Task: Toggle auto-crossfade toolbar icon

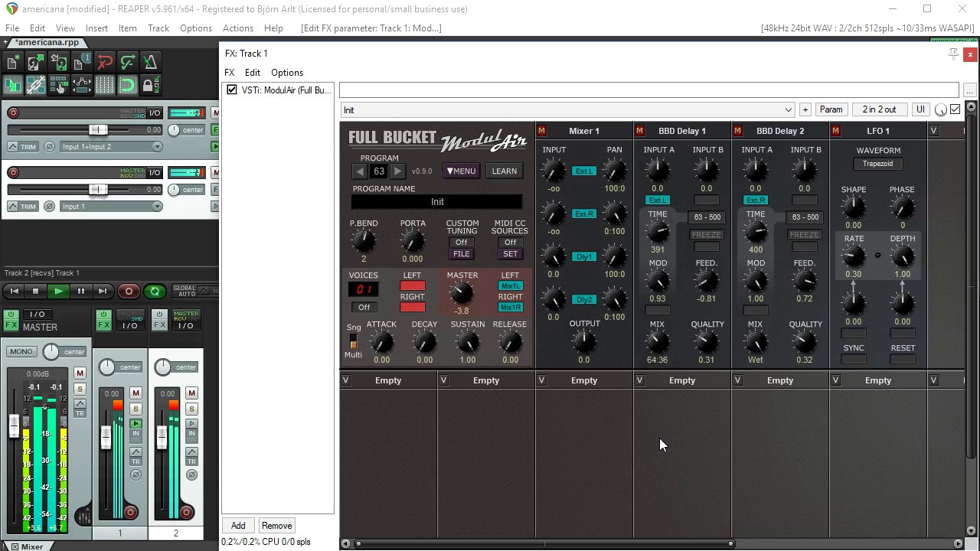Action: [x=12, y=85]
